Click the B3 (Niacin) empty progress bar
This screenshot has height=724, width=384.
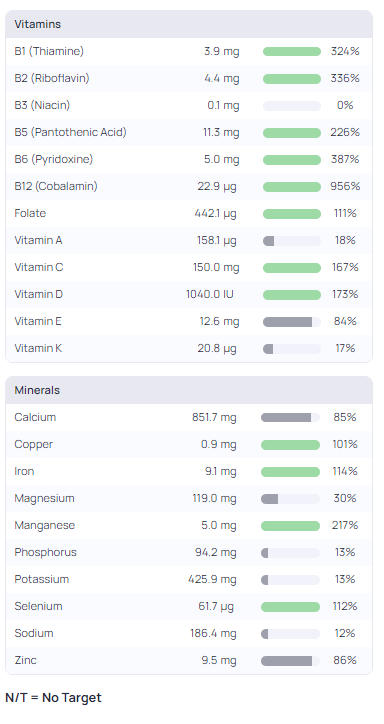coord(292,106)
